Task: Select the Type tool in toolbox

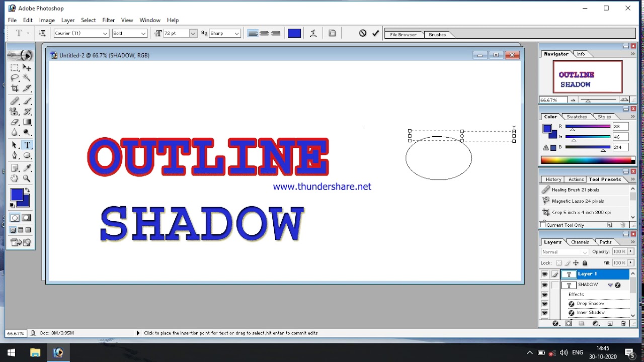Action: (27, 145)
